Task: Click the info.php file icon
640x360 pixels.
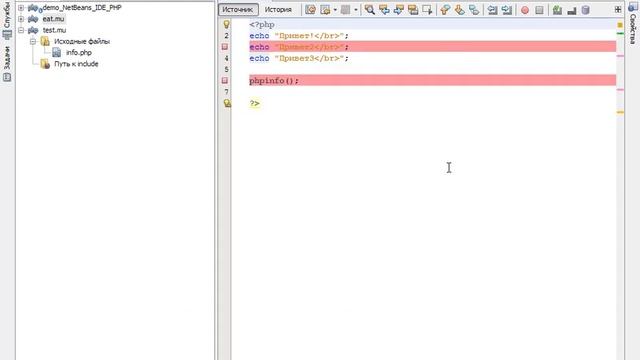Action: (56, 52)
